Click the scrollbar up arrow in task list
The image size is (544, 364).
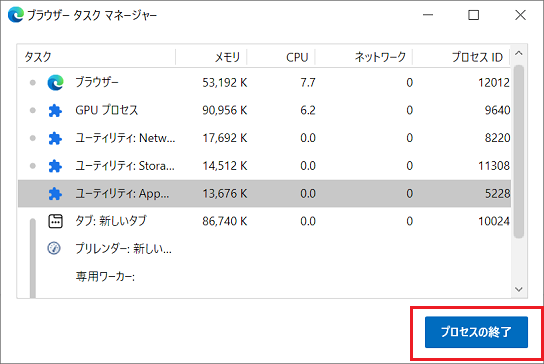coord(519,53)
